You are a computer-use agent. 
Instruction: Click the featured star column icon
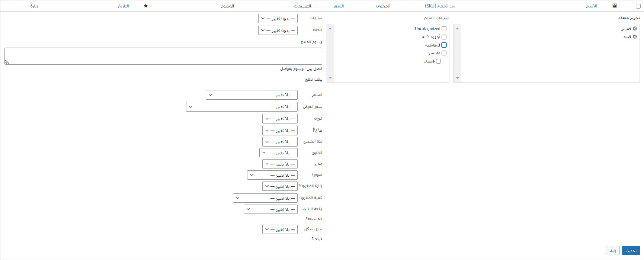[146, 6]
